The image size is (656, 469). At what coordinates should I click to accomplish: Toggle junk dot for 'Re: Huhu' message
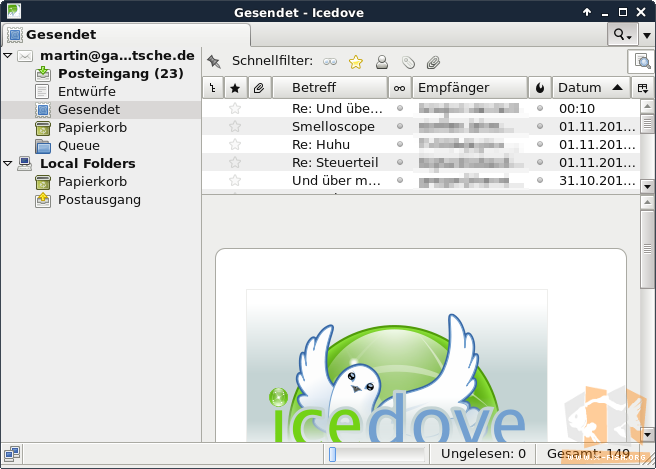point(540,144)
